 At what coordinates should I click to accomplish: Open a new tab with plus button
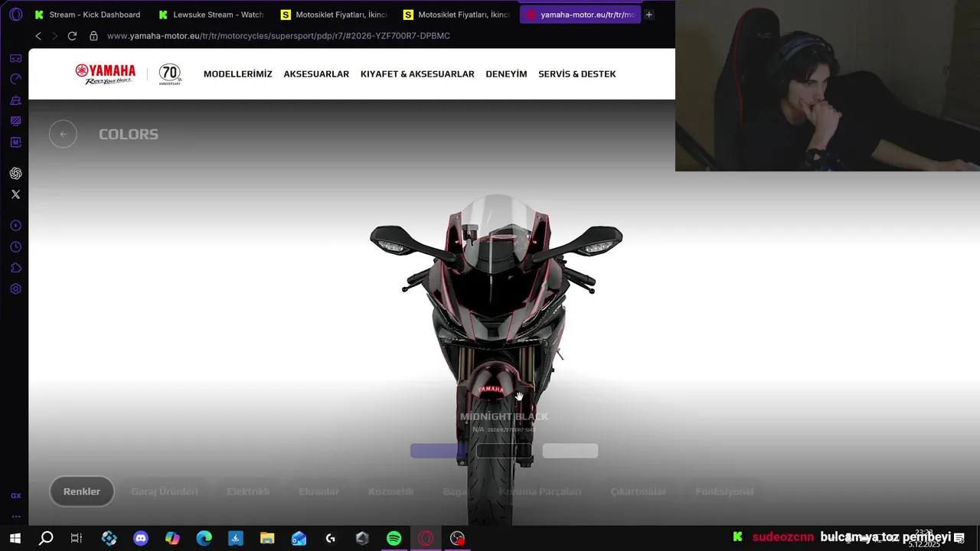[649, 15]
